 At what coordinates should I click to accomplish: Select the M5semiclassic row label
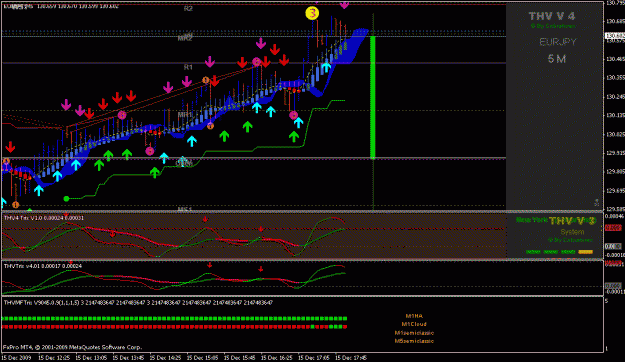414,341
